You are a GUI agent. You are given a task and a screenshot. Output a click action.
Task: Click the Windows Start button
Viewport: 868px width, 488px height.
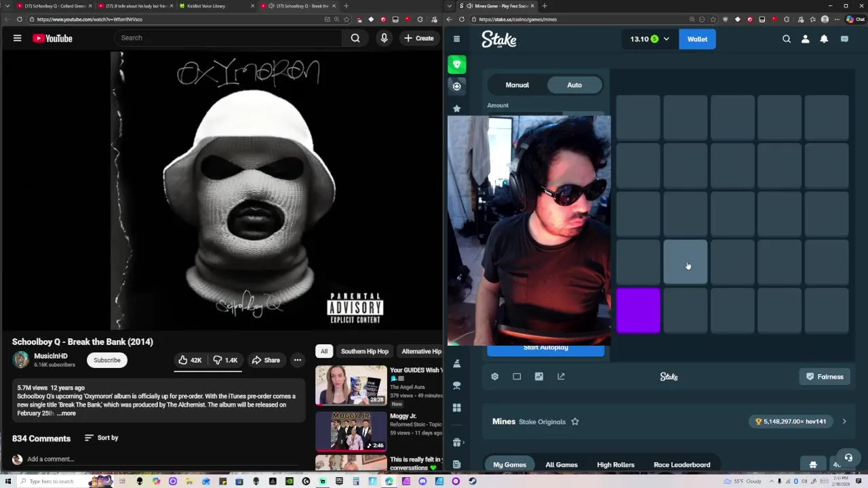click(x=8, y=481)
